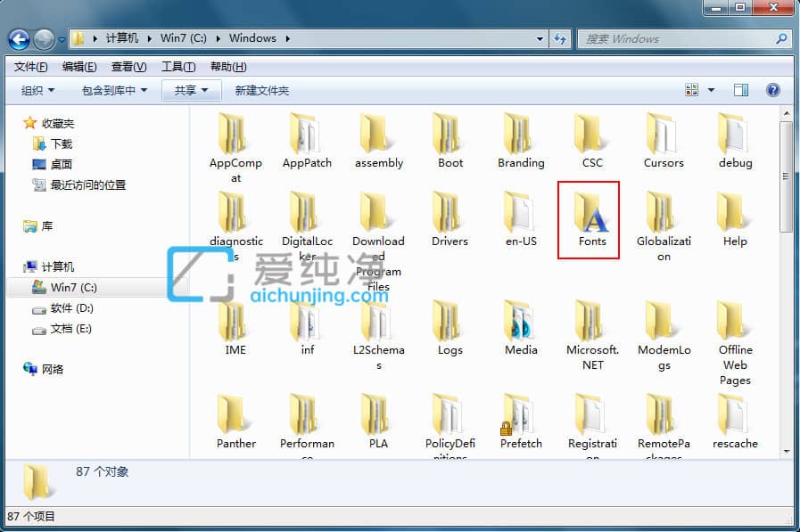Open the assembly folder
The width and height of the screenshot is (800, 532).
[378, 141]
